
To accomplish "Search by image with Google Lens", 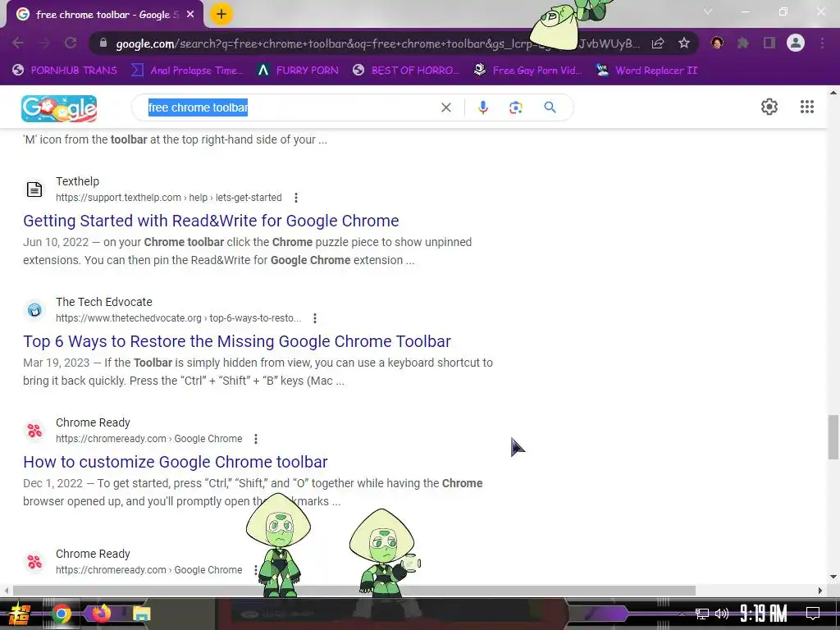I will tap(515, 107).
